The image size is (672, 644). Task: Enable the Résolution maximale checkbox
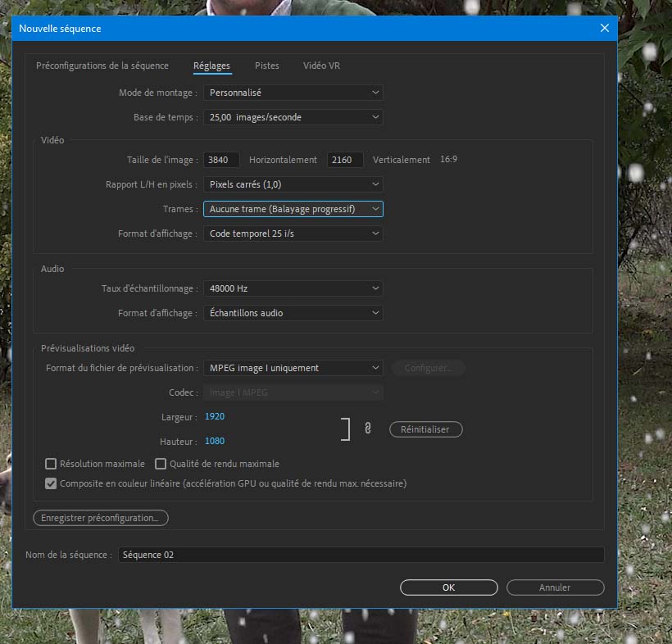pos(52,464)
